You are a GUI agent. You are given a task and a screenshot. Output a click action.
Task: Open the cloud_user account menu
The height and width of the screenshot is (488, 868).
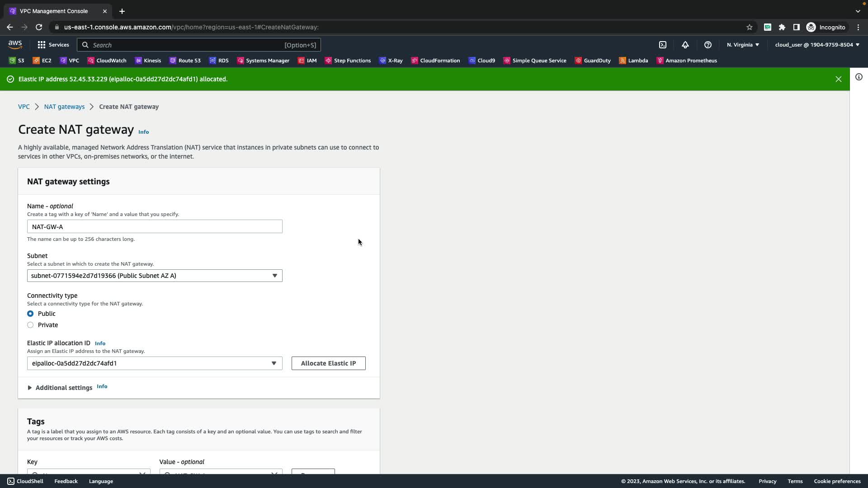point(817,45)
